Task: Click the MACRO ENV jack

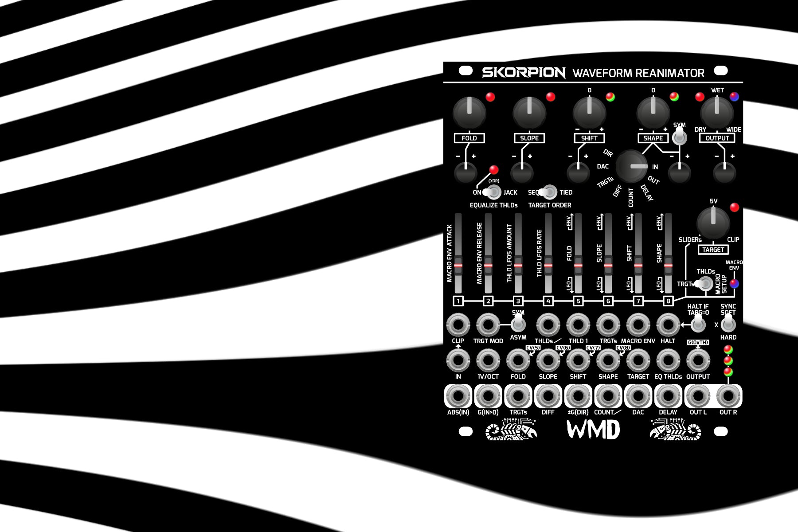Action: (638, 325)
